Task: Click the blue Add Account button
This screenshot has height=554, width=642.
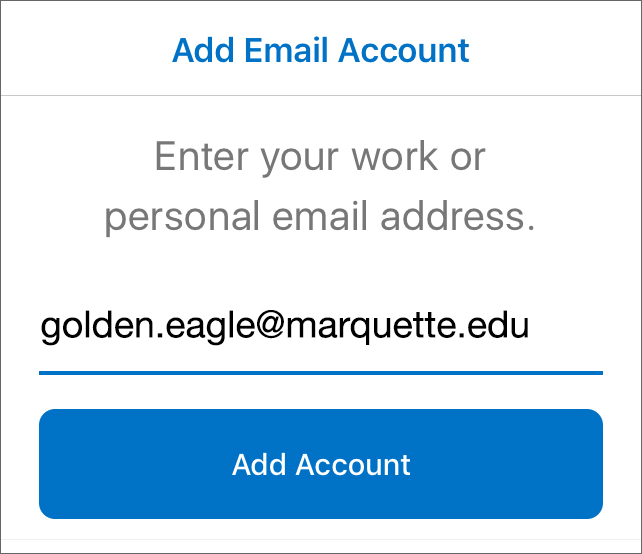Action: coord(320,464)
